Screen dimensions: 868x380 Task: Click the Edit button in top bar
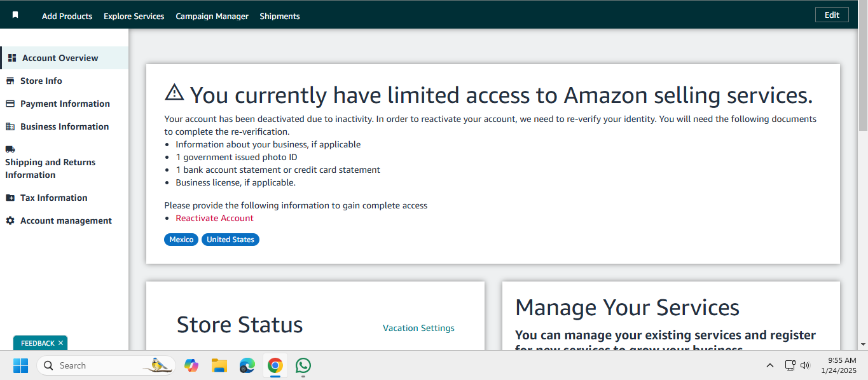[832, 15]
